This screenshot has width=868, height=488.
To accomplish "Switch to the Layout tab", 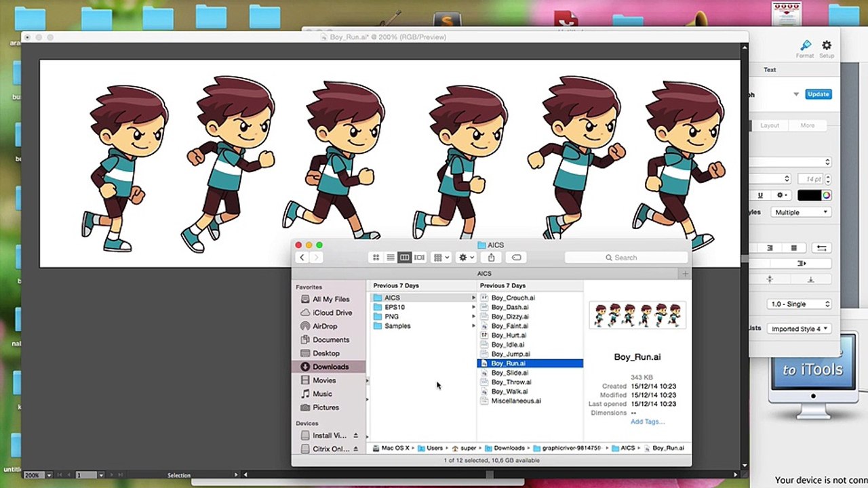I will coord(770,125).
